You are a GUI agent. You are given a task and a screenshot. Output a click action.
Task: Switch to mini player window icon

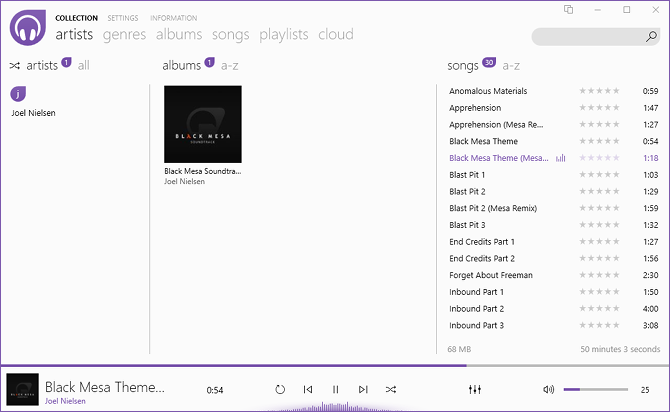568,9
